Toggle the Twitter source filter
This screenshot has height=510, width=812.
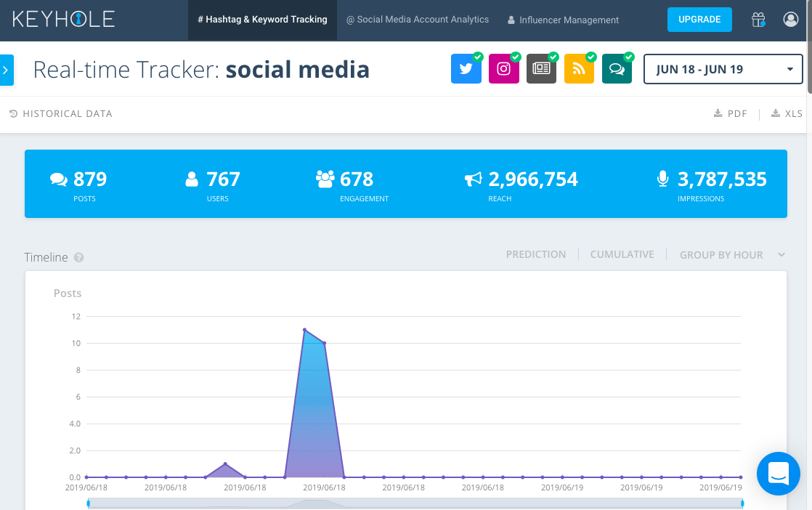click(466, 69)
